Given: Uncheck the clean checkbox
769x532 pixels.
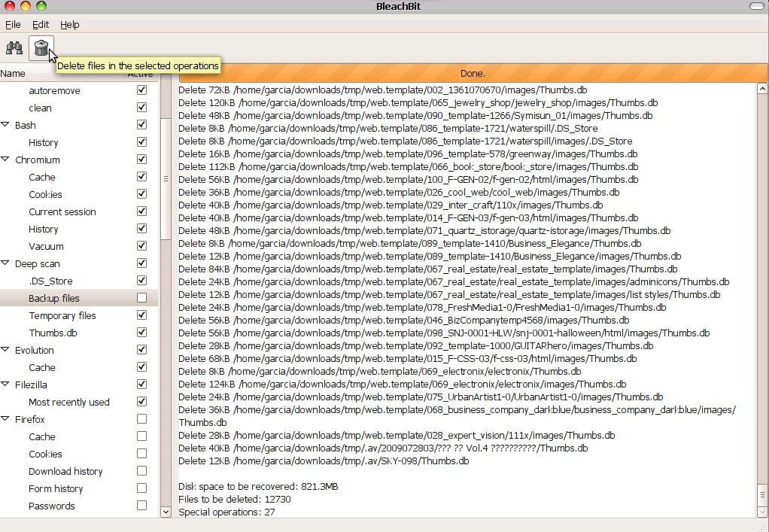Looking at the screenshot, I should (x=141, y=108).
